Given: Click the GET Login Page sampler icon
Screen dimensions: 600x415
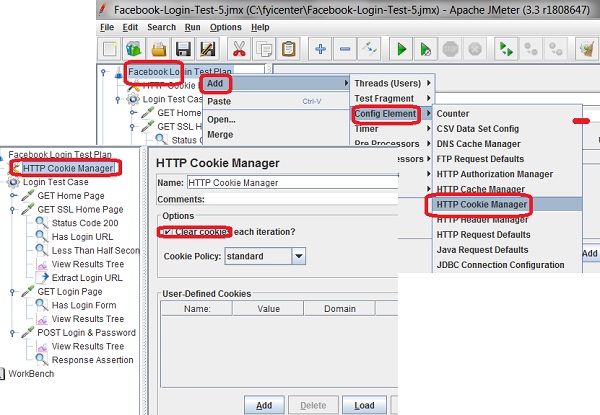Looking at the screenshot, I should [28, 291].
